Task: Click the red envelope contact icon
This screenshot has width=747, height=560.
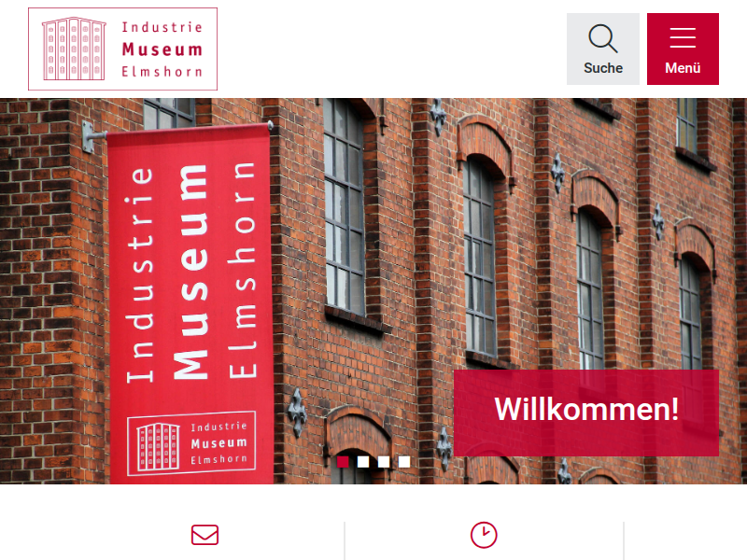Action: pyautogui.click(x=204, y=535)
